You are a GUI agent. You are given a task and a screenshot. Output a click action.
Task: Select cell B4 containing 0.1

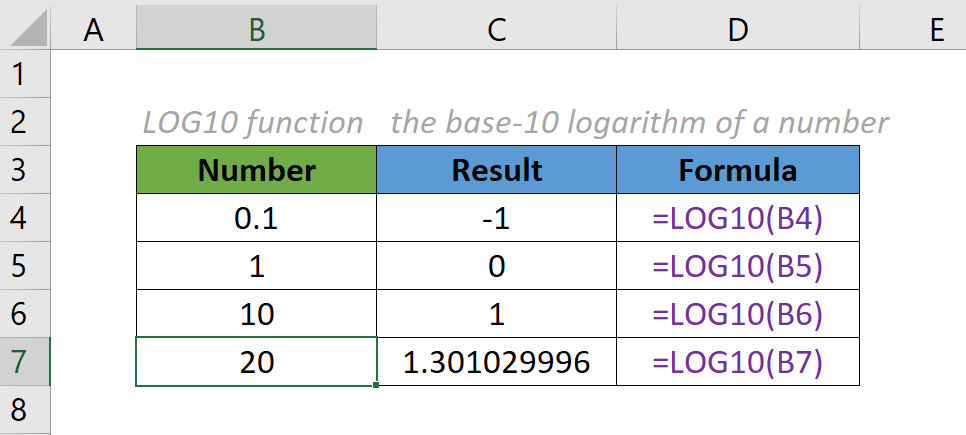[256, 218]
